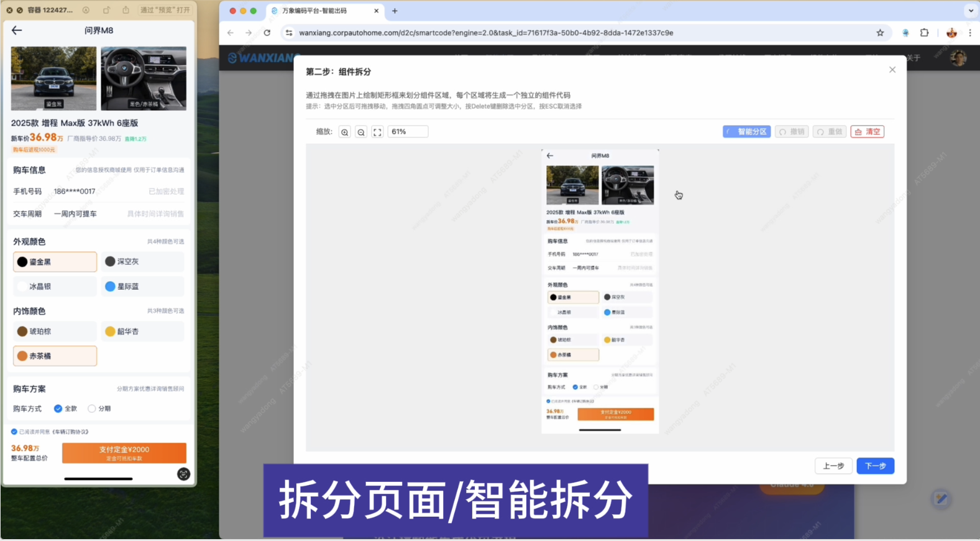Click rotate icon in preview window titlebar
This screenshot has height=541, width=980.
[x=106, y=10]
